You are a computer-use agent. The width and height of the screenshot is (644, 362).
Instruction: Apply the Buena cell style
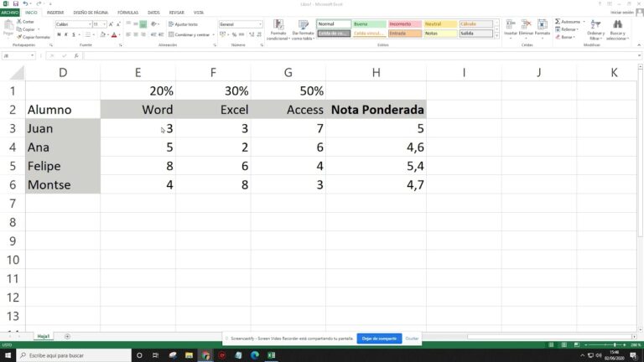click(369, 24)
